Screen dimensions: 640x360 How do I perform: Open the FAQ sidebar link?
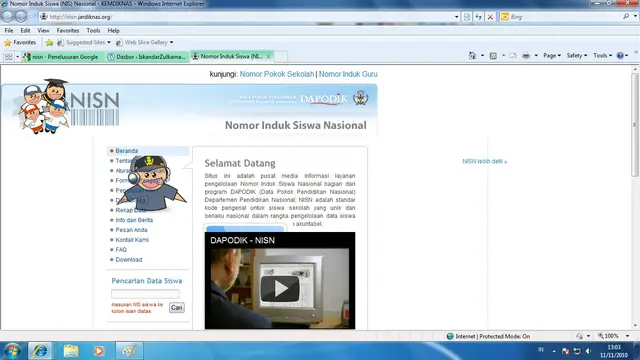[121, 250]
